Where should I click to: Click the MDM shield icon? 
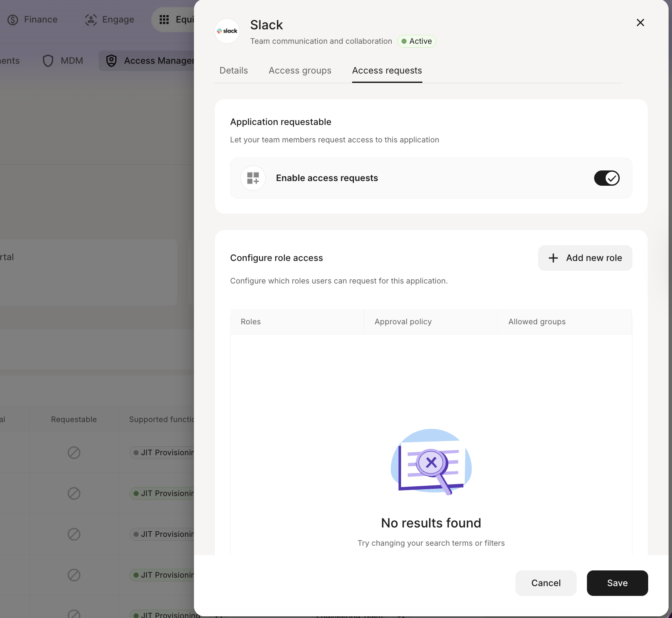click(48, 61)
